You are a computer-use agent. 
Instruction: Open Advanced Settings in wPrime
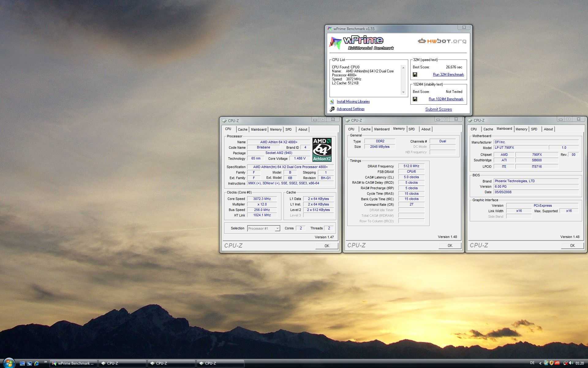click(351, 109)
